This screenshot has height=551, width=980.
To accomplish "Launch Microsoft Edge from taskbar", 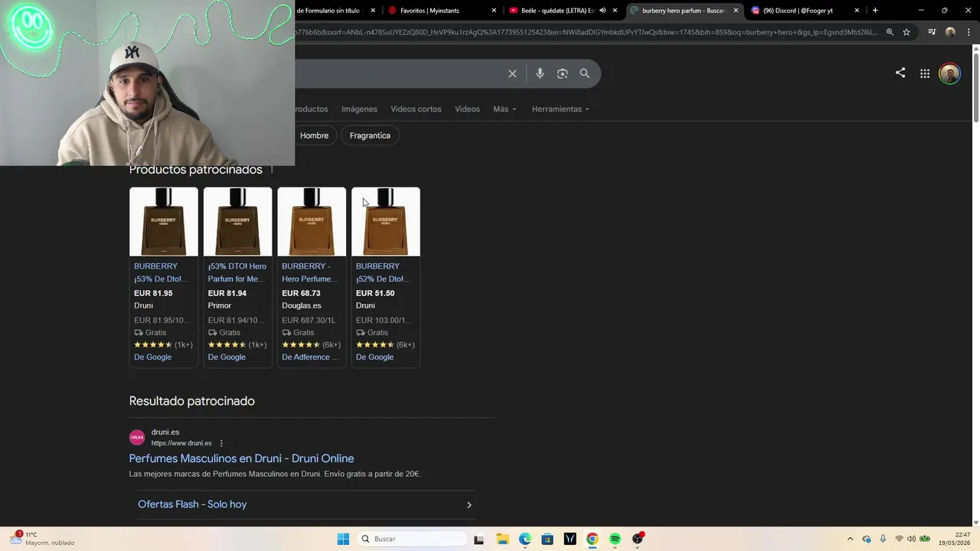I will click(x=524, y=539).
